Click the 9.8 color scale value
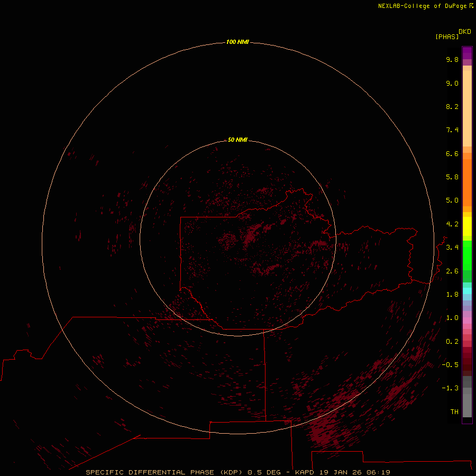This screenshot has width=476, height=476. click(452, 59)
